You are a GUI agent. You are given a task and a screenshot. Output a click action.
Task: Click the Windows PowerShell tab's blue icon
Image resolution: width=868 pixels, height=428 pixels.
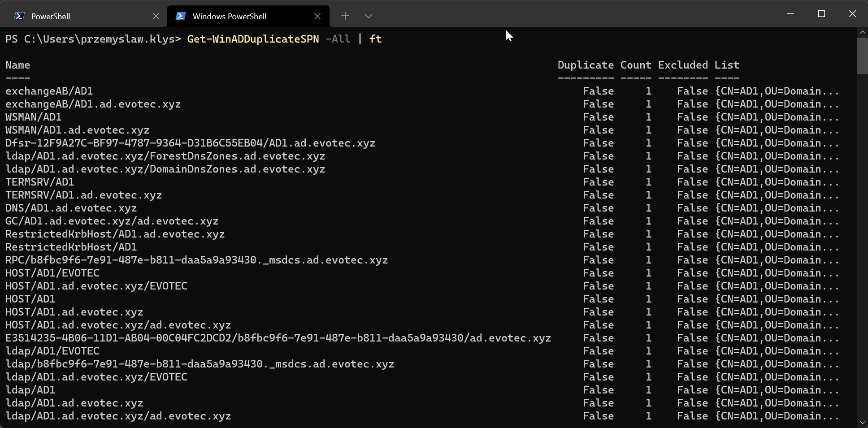(x=180, y=16)
